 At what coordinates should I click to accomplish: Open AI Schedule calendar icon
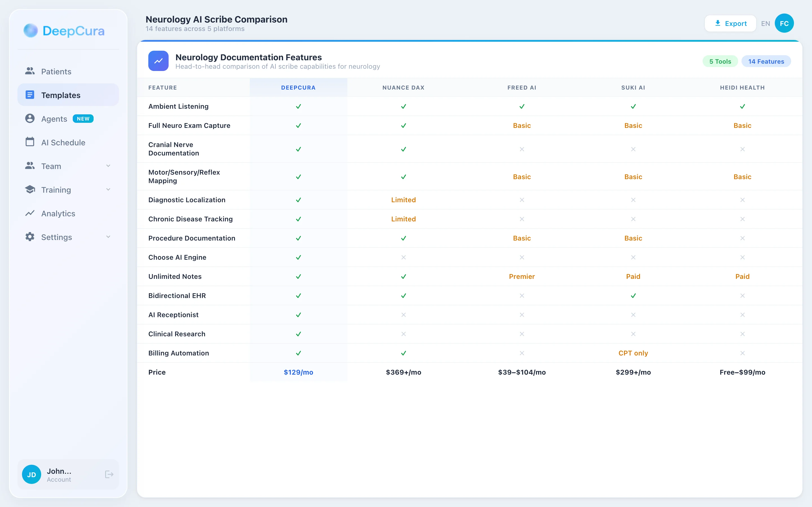30,142
